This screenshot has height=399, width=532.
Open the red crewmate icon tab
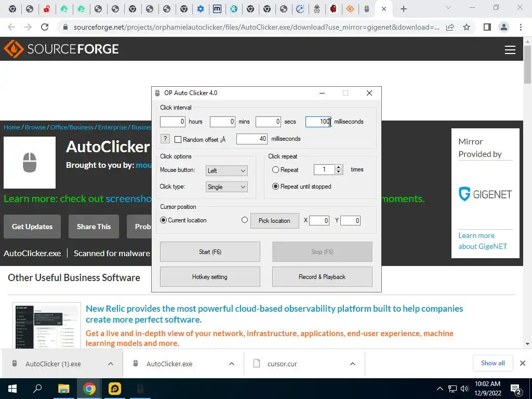point(333,9)
